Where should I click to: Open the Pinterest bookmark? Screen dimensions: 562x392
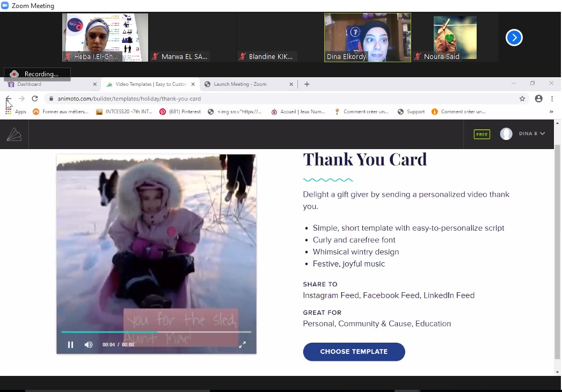(x=180, y=112)
